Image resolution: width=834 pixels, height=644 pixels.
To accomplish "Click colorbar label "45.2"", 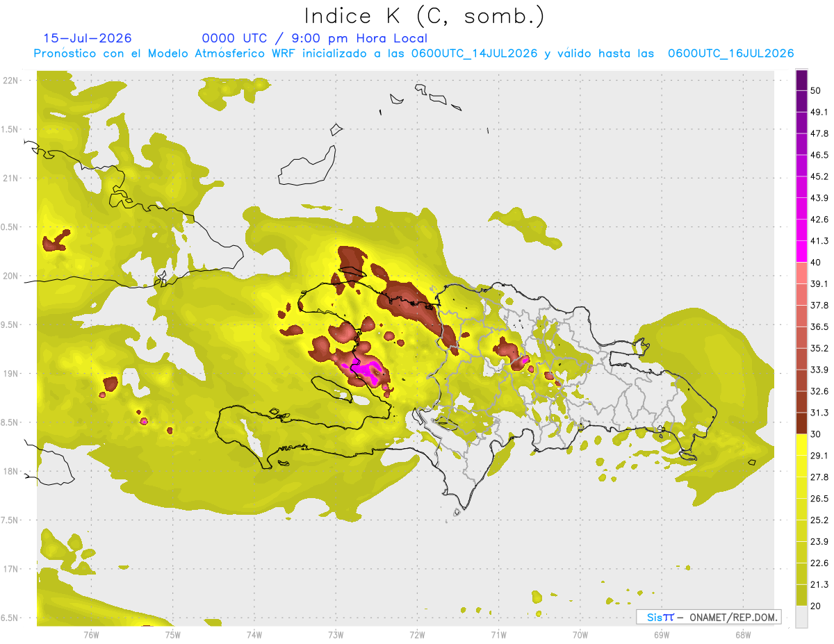I will [x=819, y=176].
